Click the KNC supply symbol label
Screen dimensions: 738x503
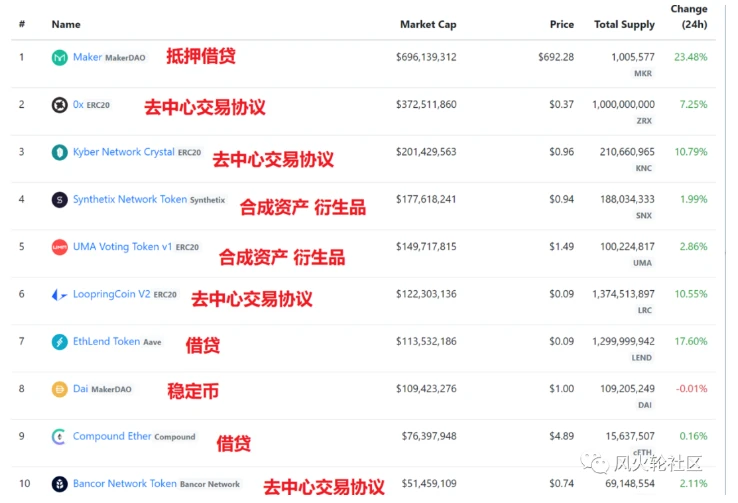[644, 168]
